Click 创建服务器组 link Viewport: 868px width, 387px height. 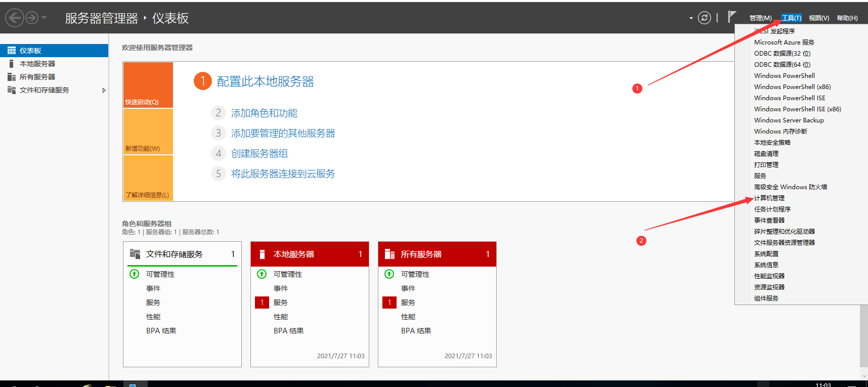click(259, 154)
